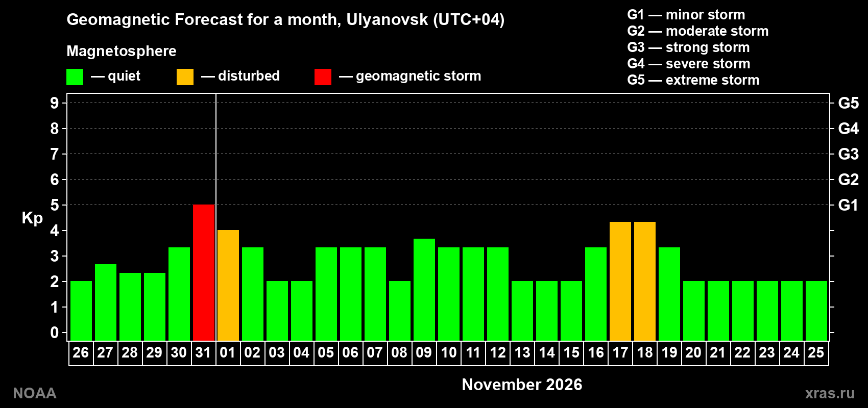
Task: Click the date label '12' below the chart
Action: (498, 353)
